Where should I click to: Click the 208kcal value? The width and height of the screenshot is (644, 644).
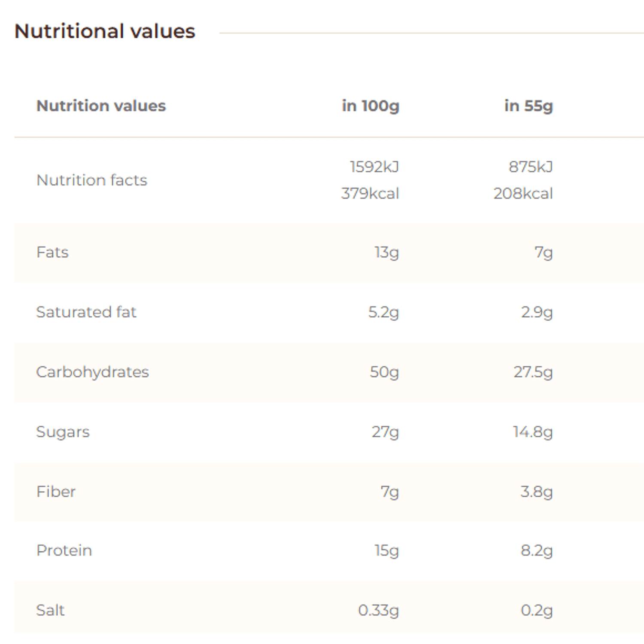coord(523,194)
